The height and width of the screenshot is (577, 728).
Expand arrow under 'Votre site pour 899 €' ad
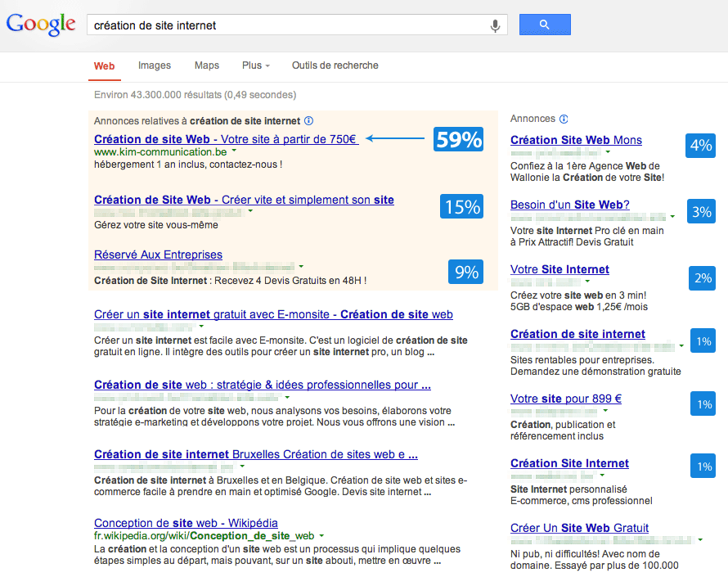[605, 411]
